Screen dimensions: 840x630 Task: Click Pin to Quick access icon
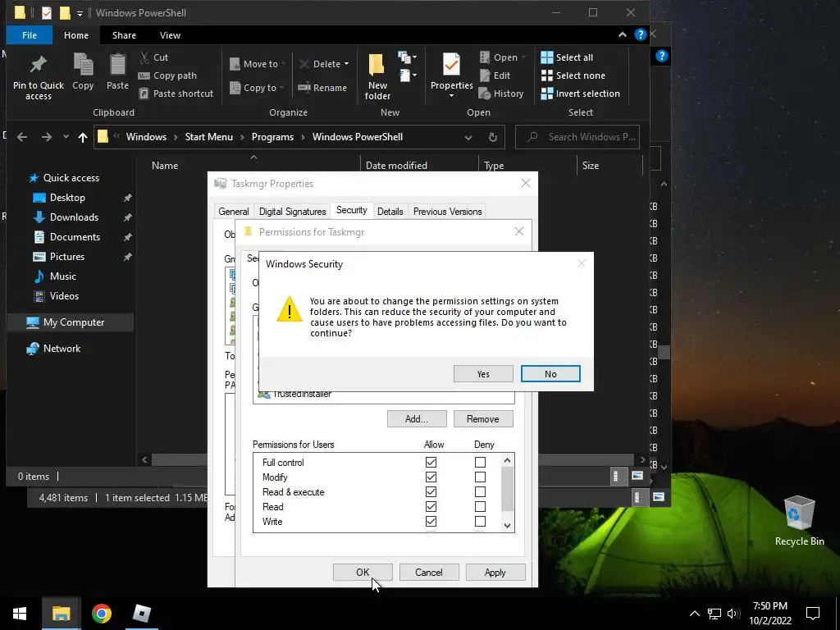click(x=38, y=65)
